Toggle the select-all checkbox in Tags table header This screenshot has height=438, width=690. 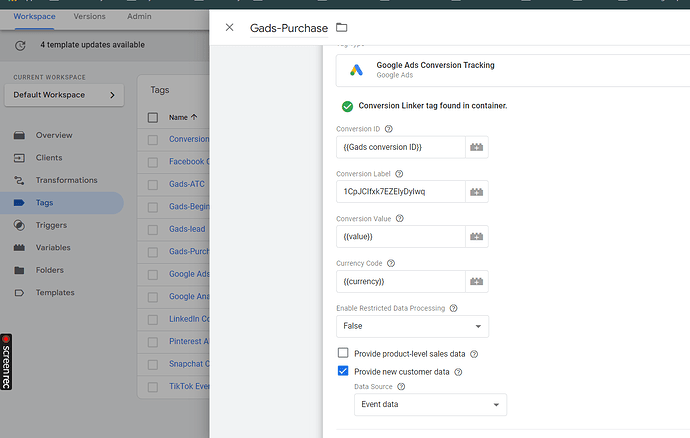click(x=153, y=117)
